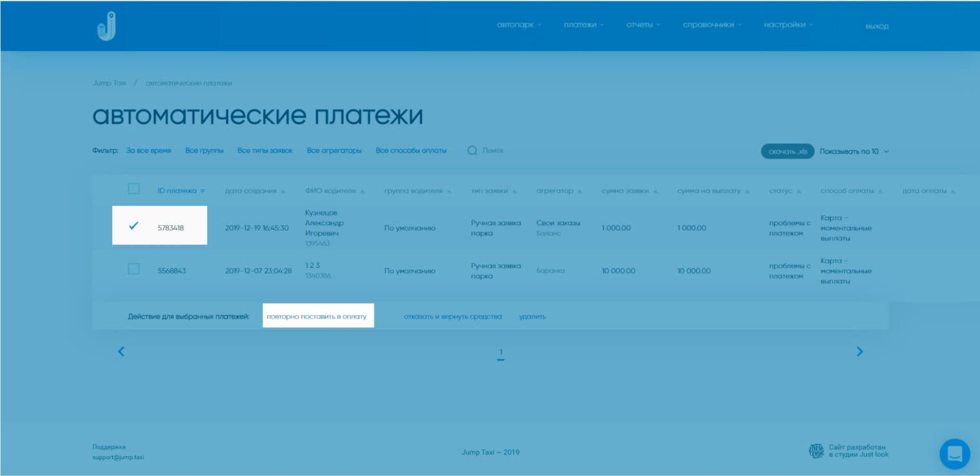The width and height of the screenshot is (980, 476).
Task: Open the За все время filter
Action: click(149, 150)
